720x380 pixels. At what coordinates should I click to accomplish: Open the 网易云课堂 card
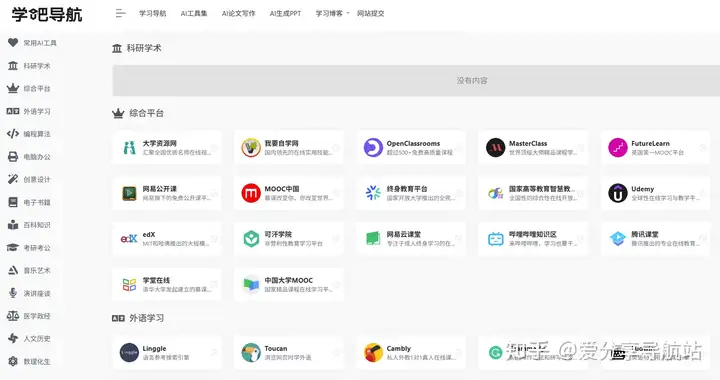(x=411, y=239)
